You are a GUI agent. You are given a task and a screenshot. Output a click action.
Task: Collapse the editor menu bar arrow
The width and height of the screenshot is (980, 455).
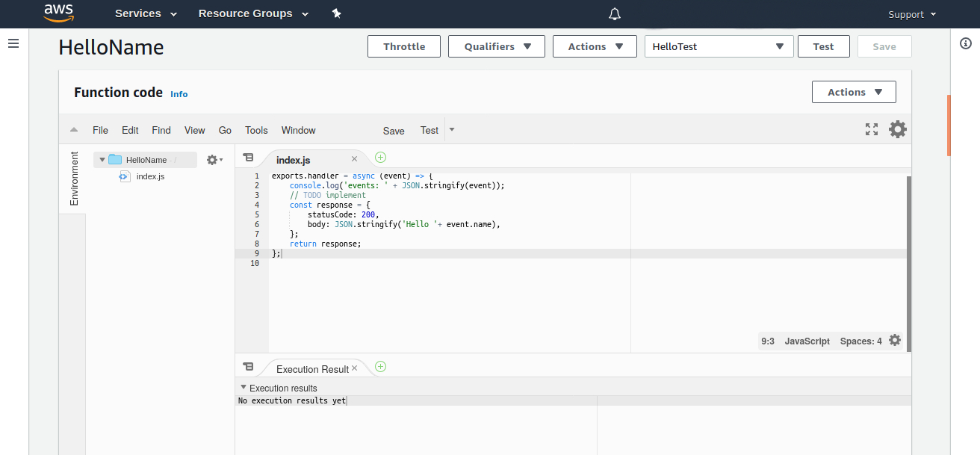74,130
